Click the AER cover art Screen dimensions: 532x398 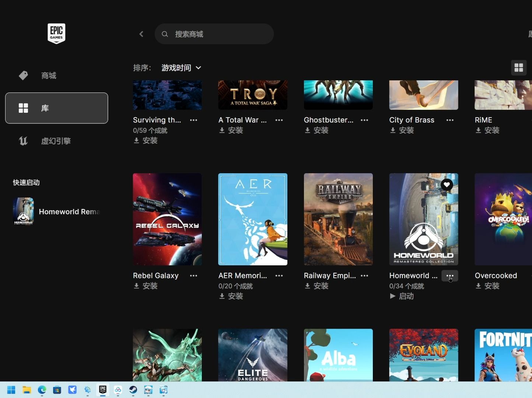tap(253, 219)
